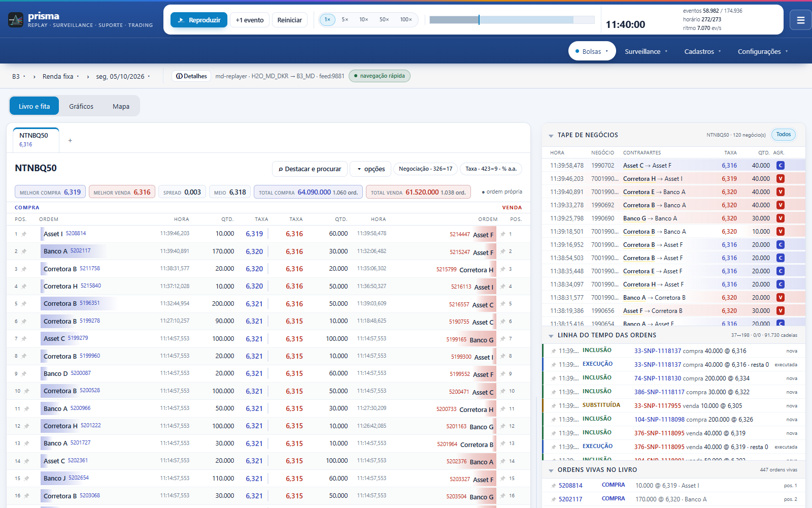Image resolution: width=812 pixels, height=508 pixels.
Task: Open Destacar e procurar
Action: (x=310, y=169)
